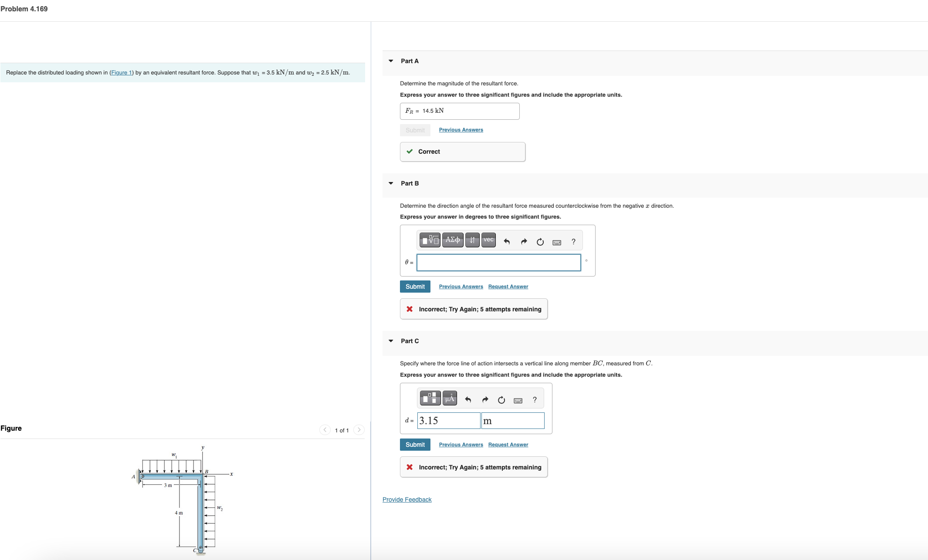This screenshot has height=560, width=928.
Task: Click the theta answer input field
Action: pyautogui.click(x=498, y=263)
